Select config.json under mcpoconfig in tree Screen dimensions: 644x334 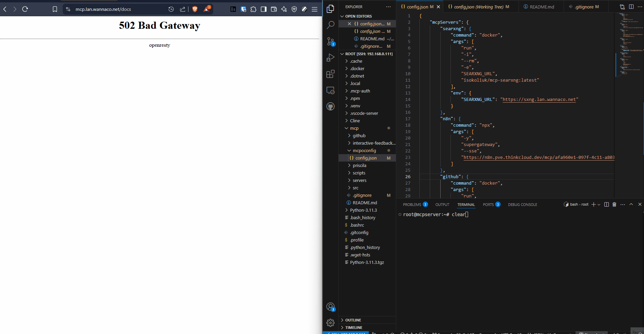coord(367,158)
